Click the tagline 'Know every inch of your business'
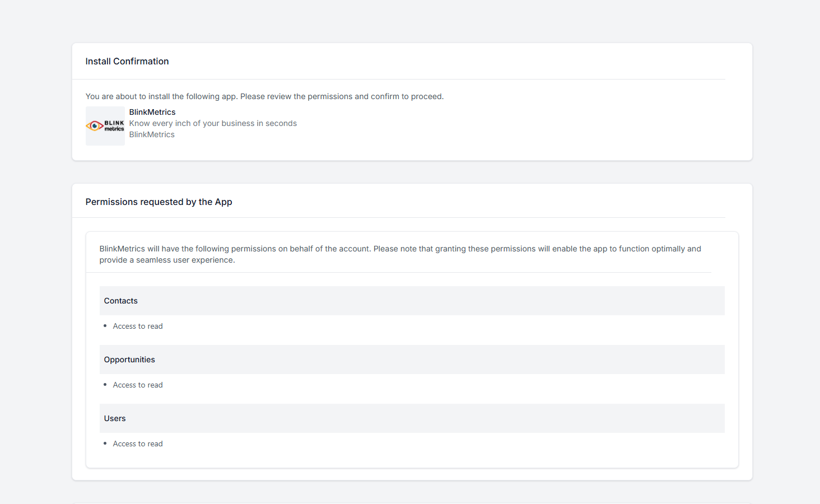 213,123
